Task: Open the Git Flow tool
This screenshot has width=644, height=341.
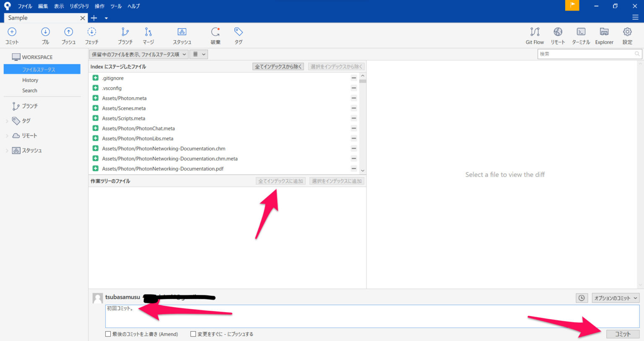Action: tap(534, 35)
